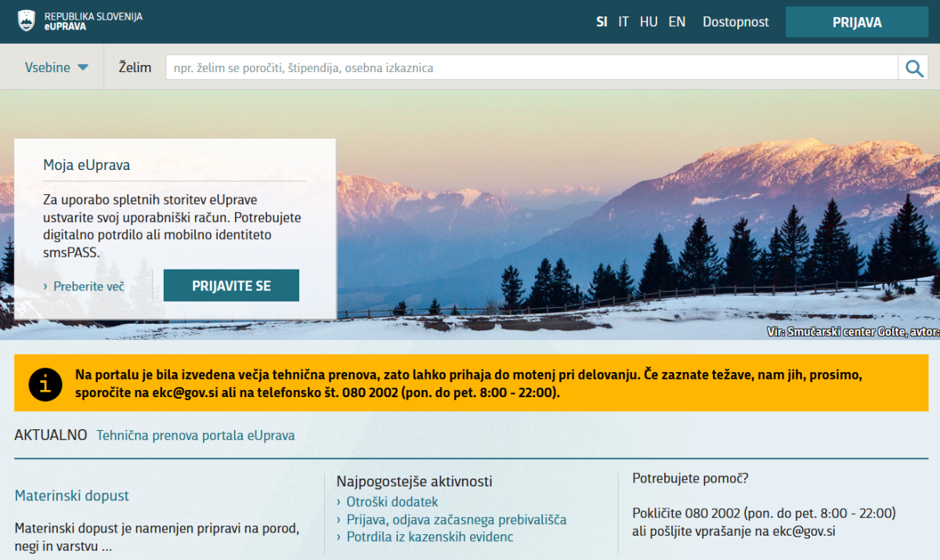This screenshot has width=940, height=560.
Task: Switch language to EN
Action: (677, 22)
